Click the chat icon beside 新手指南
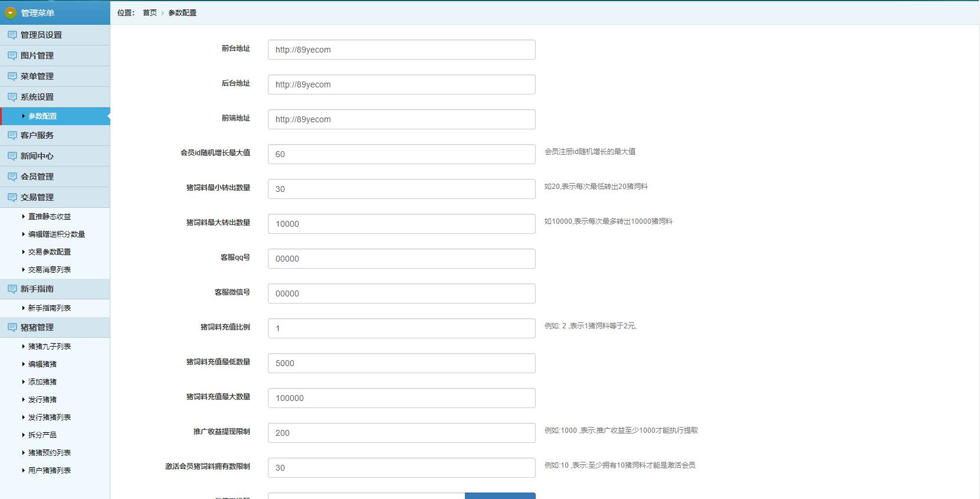Screen dimensions: 980x499 12,289
